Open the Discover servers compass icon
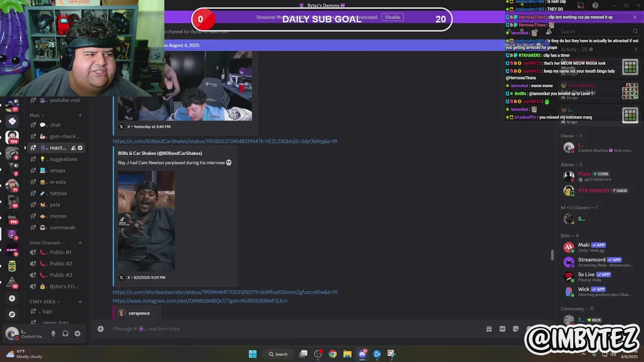Viewport: 644px width, 362px height. coord(12,314)
